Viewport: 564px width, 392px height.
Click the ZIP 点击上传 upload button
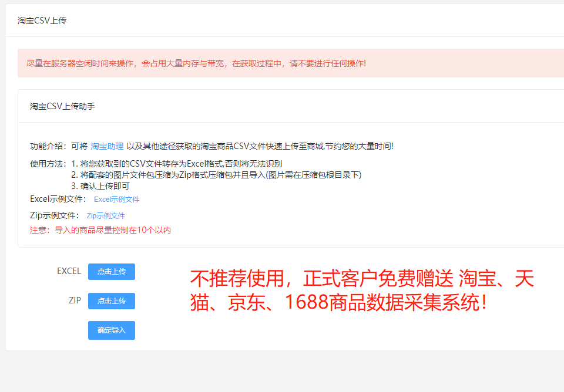[x=112, y=301]
